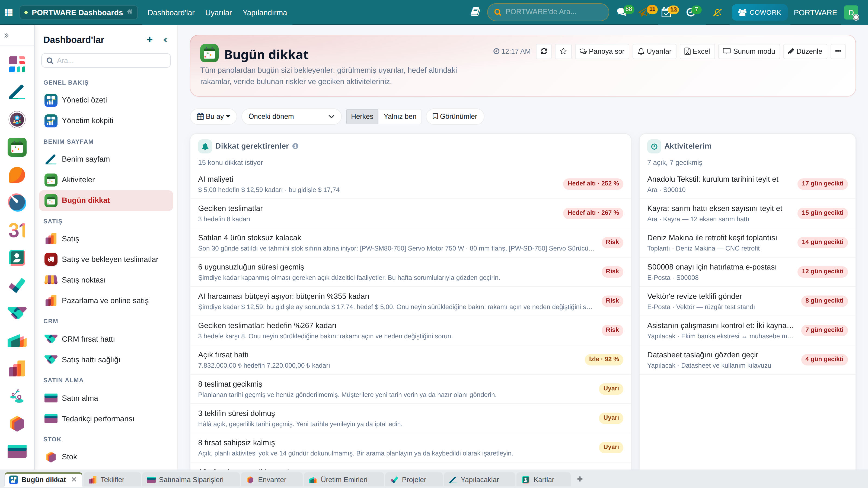Click info icon next to Dikkat gerektirenler
Image resolution: width=868 pixels, height=488 pixels.
point(295,146)
